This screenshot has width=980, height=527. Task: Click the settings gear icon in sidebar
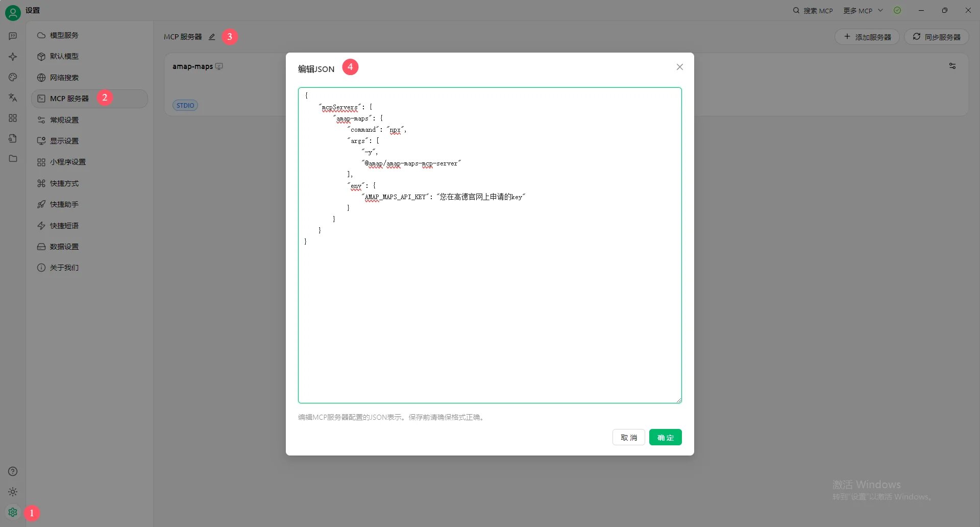pyautogui.click(x=13, y=512)
